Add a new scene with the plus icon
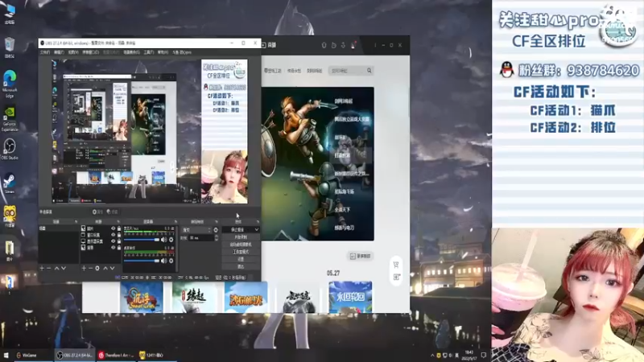 pyautogui.click(x=42, y=268)
